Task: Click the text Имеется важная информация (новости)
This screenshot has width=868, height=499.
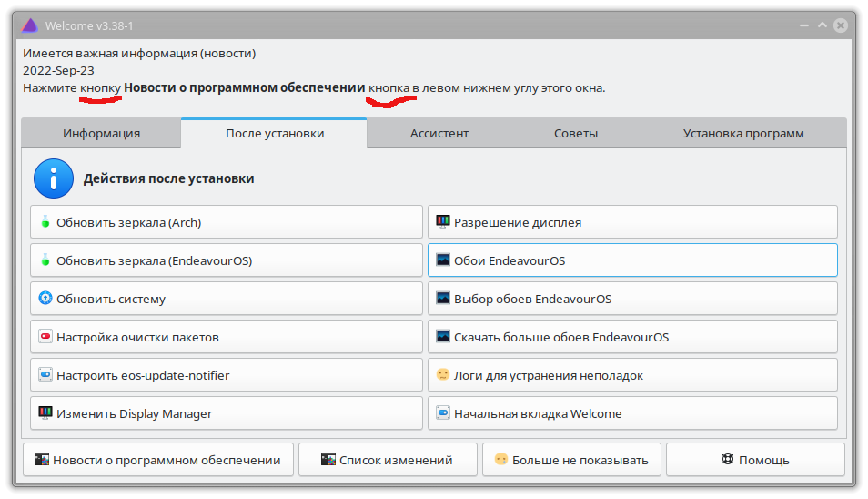Action: click(139, 53)
